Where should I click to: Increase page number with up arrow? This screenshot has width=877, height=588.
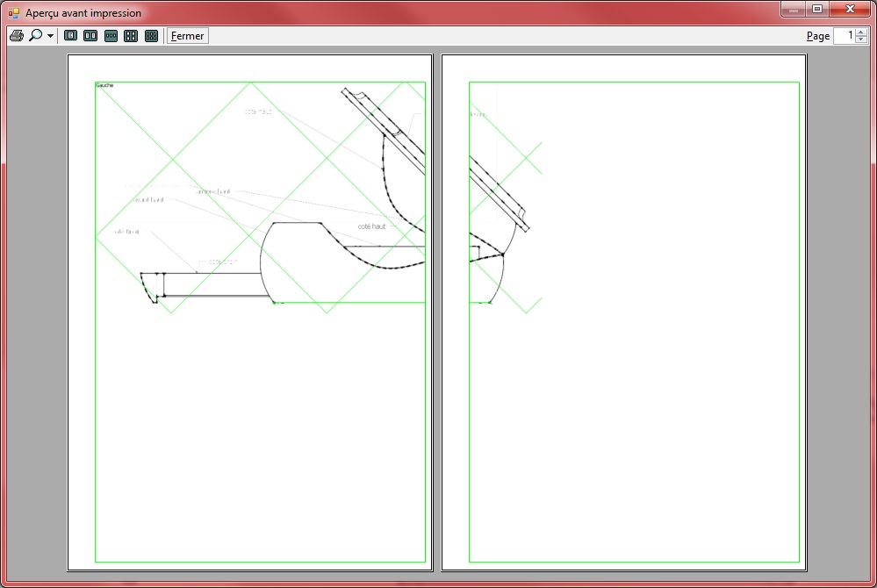click(x=861, y=32)
